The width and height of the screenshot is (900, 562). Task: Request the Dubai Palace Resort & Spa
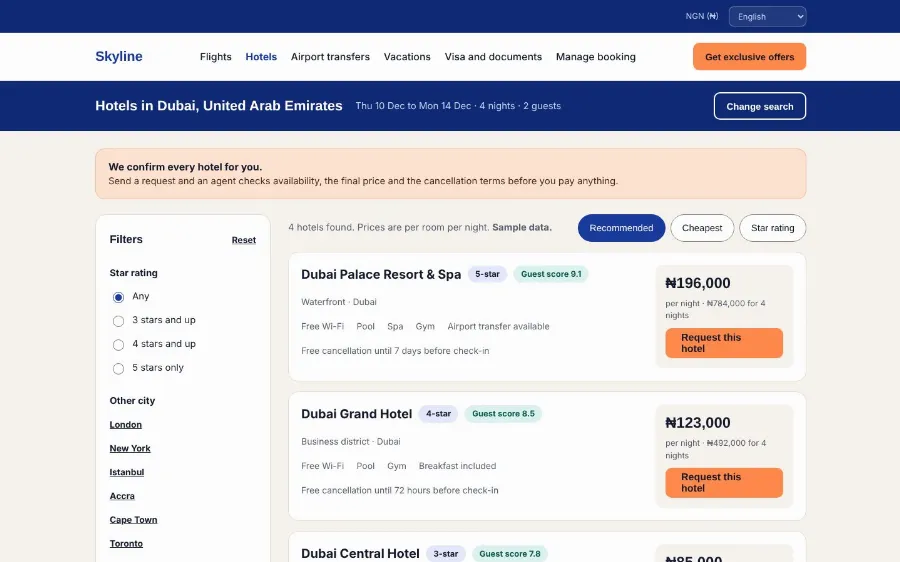(724, 343)
